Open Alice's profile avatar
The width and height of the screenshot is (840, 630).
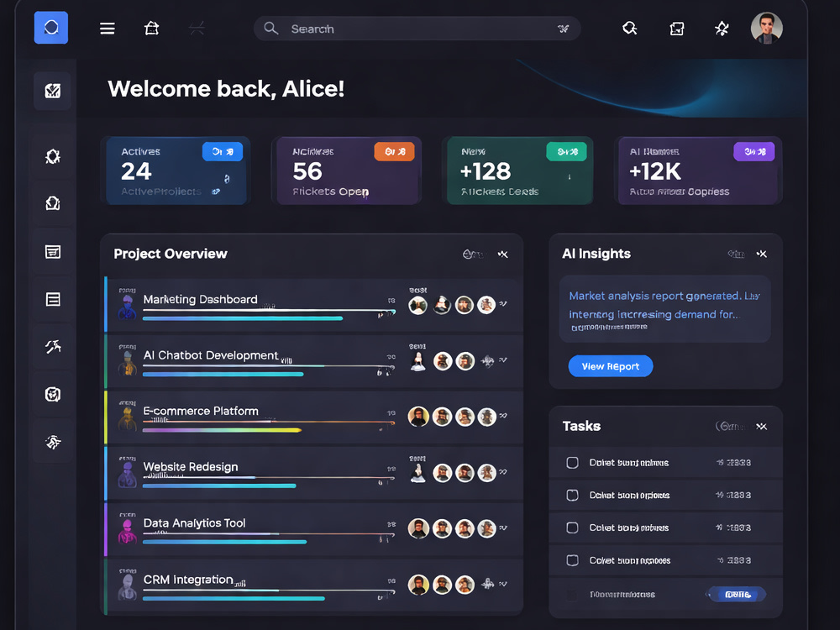click(x=767, y=28)
